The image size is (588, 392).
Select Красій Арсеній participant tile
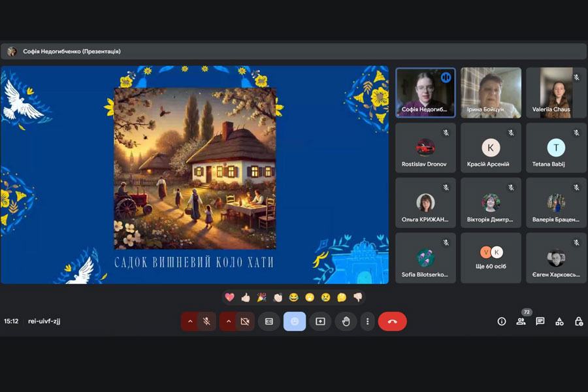pyautogui.click(x=491, y=148)
